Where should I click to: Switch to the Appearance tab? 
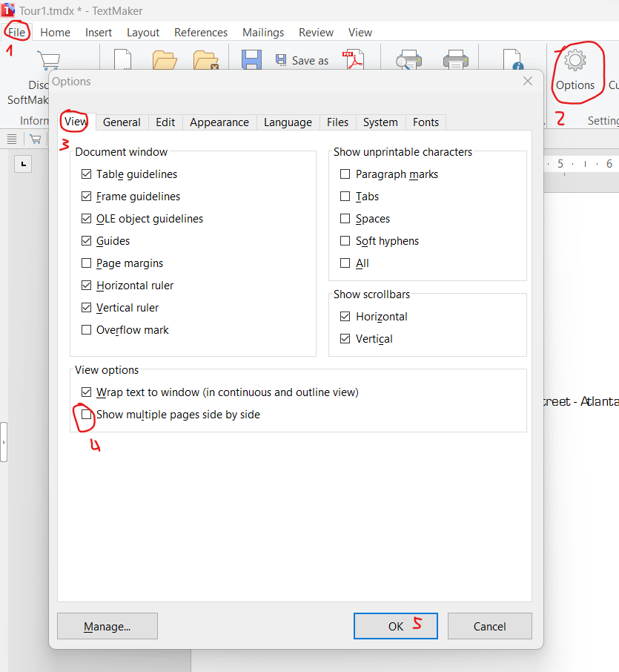coord(219,122)
